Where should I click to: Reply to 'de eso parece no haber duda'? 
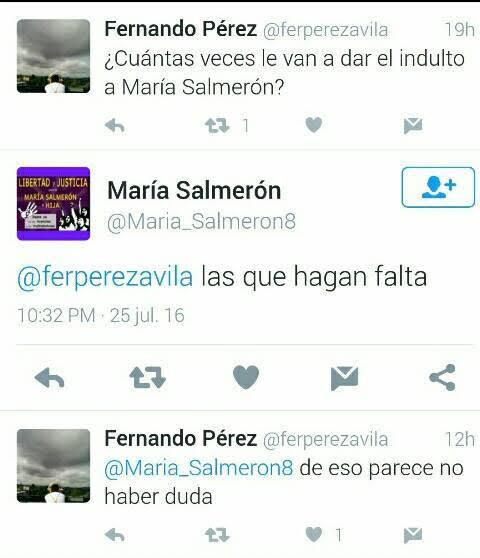pyautogui.click(x=115, y=535)
